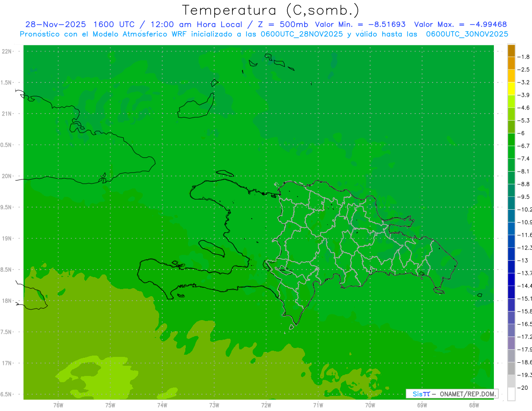Pick the teal swatch between -9.5 and -10.2
The height and width of the screenshot is (411, 532).
[x=511, y=203]
